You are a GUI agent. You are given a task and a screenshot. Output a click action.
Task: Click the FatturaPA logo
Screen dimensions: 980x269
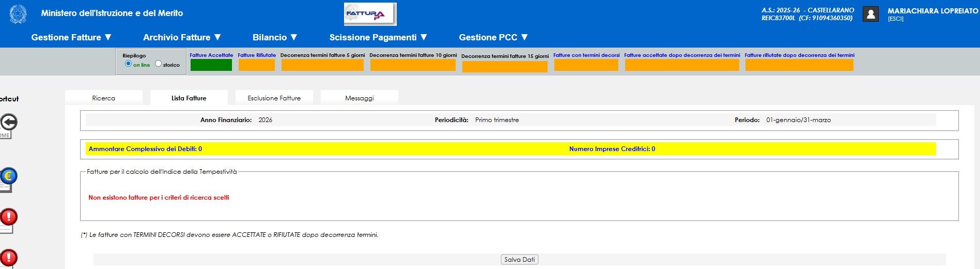coord(370,14)
